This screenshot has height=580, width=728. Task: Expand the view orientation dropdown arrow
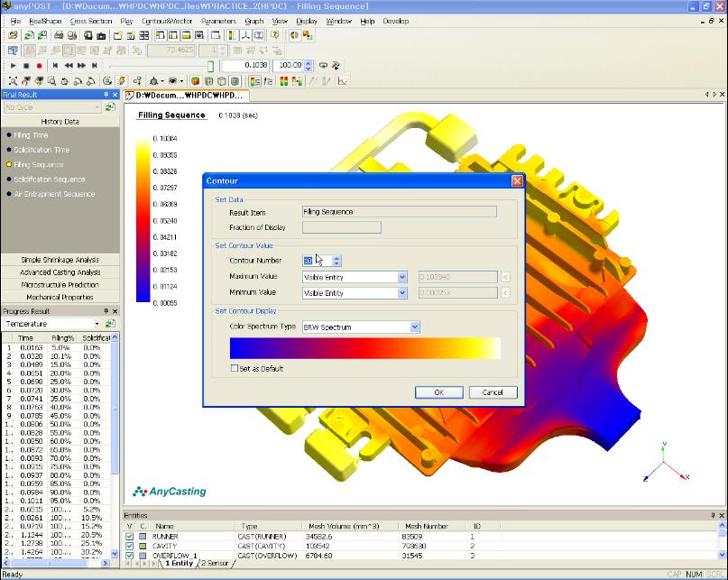click(162, 82)
